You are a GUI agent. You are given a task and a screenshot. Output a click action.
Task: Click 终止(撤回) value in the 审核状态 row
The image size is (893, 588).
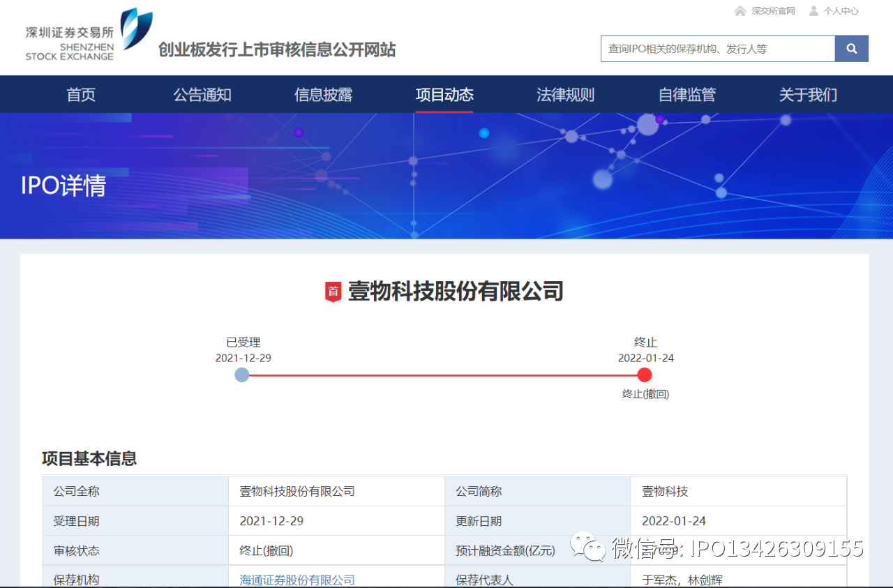click(267, 551)
